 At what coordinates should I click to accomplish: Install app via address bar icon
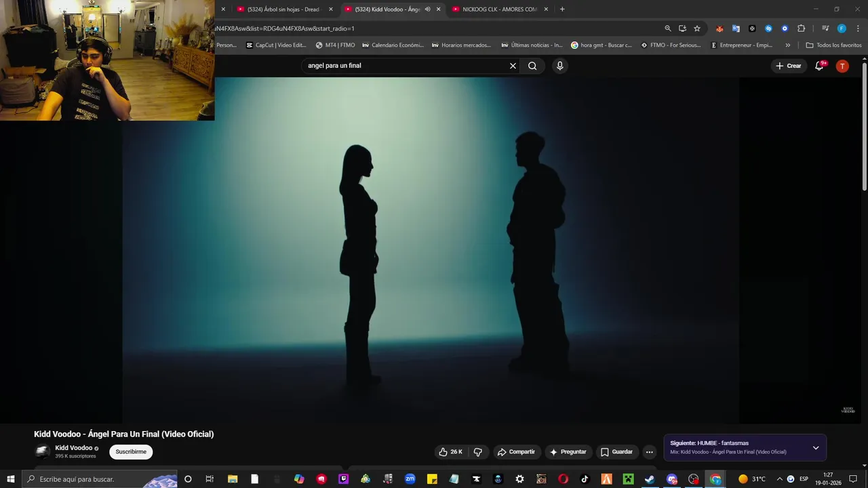coord(682,28)
